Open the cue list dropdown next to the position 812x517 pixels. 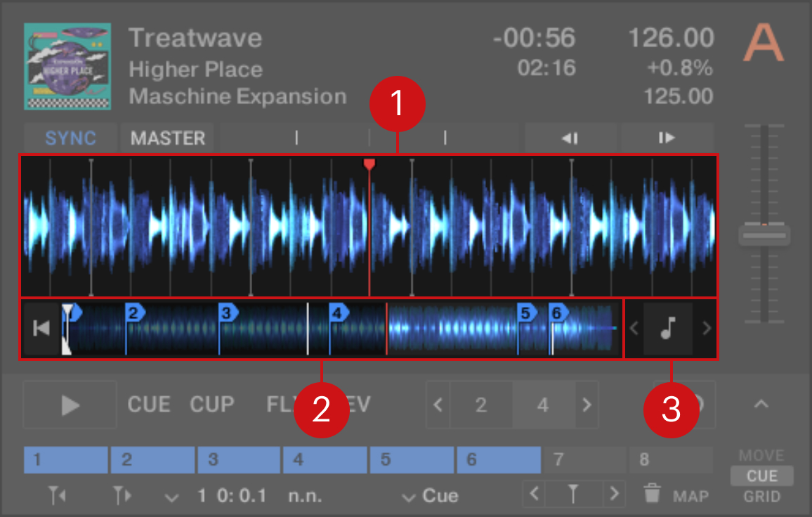pos(172,497)
